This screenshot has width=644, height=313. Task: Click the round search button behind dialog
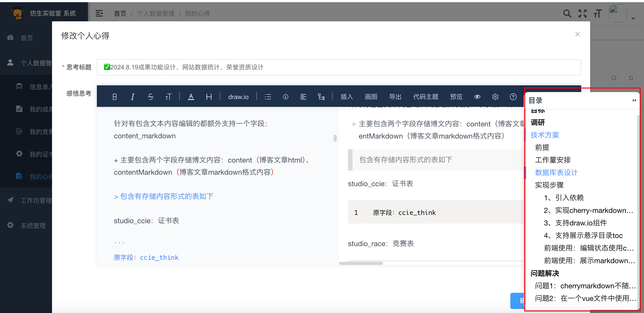click(614, 78)
